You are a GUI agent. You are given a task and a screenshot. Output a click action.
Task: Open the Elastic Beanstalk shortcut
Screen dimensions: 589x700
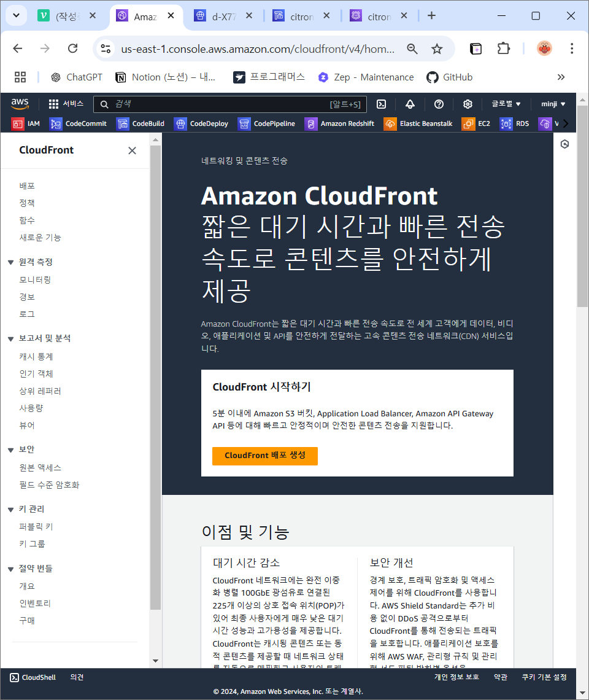pyautogui.click(x=418, y=123)
